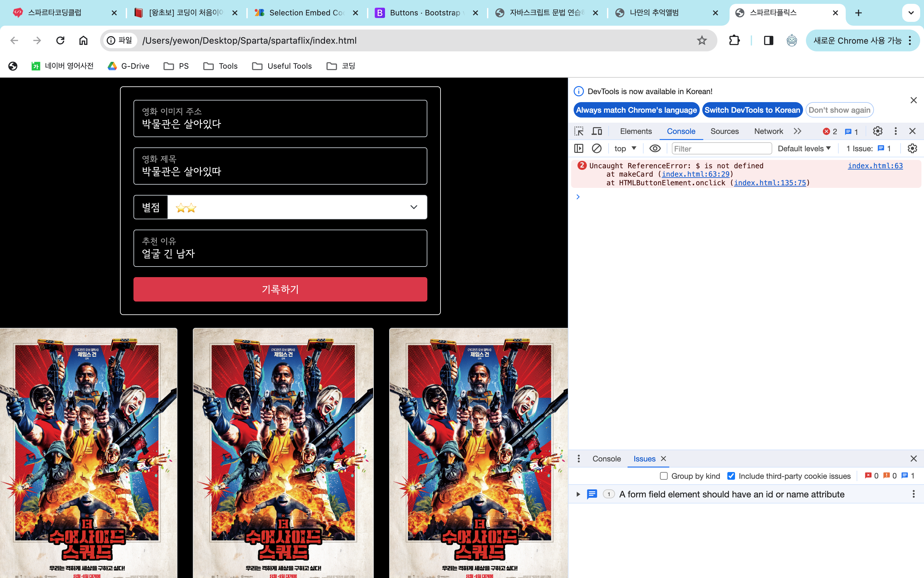Viewport: 924px width, 578px height.
Task: Select the top Console tab
Action: tap(681, 132)
